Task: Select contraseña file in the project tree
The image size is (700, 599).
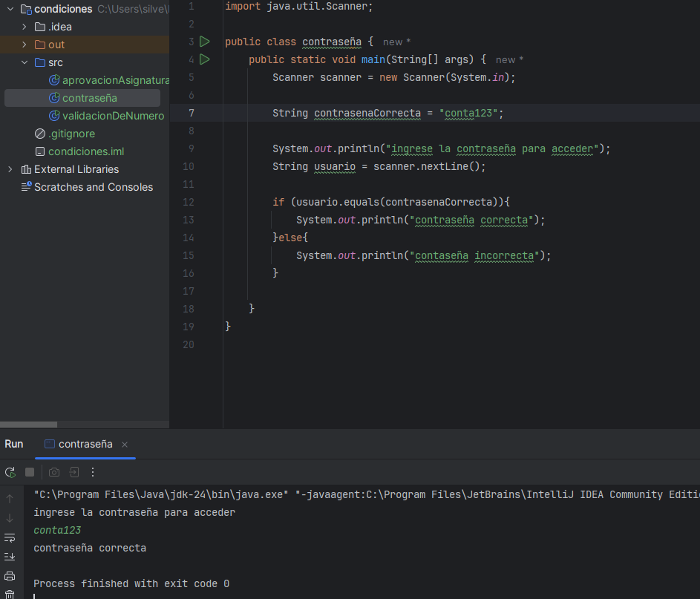Action: pos(90,98)
